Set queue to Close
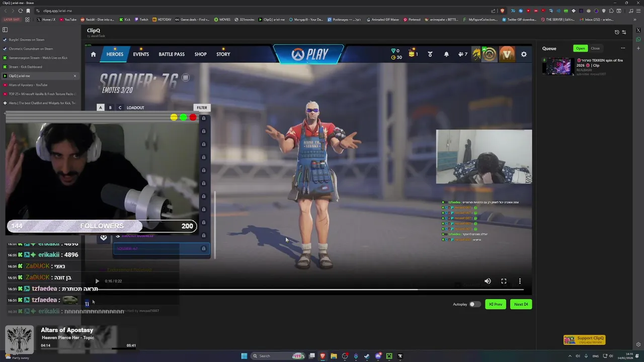644x362 pixels. pyautogui.click(x=595, y=48)
